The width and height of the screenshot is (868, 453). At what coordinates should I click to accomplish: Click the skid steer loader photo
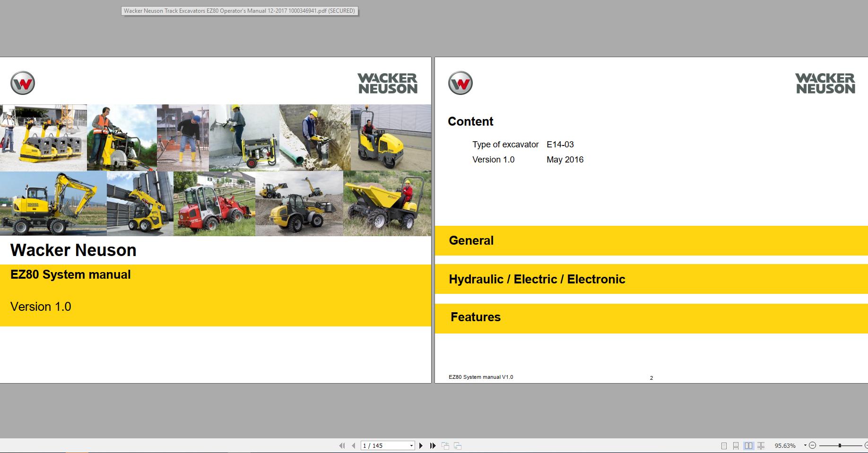point(140,204)
